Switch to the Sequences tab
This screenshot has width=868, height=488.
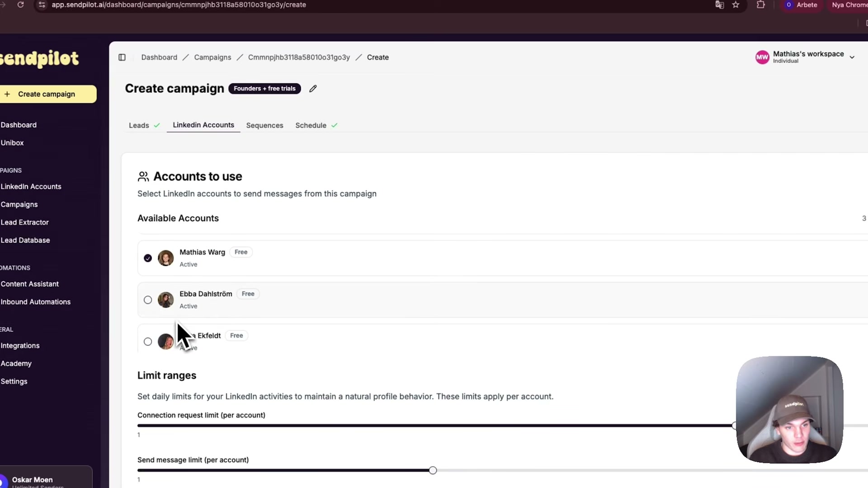pyautogui.click(x=264, y=126)
